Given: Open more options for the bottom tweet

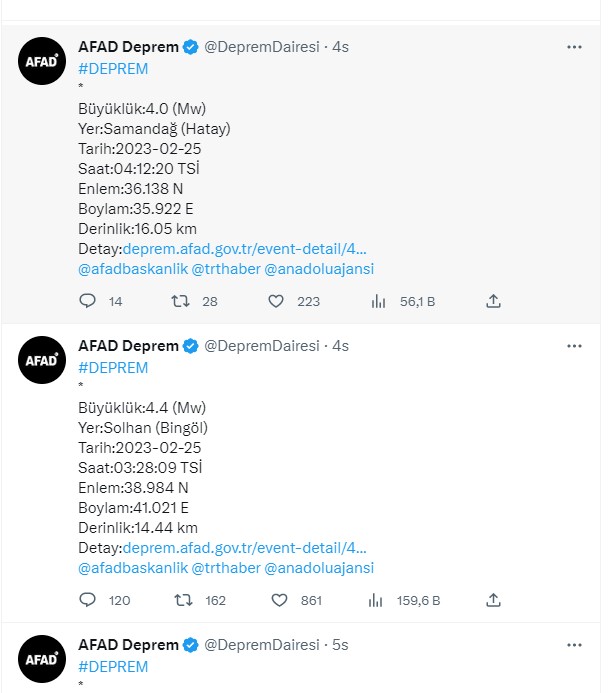Looking at the screenshot, I should pyautogui.click(x=574, y=645).
